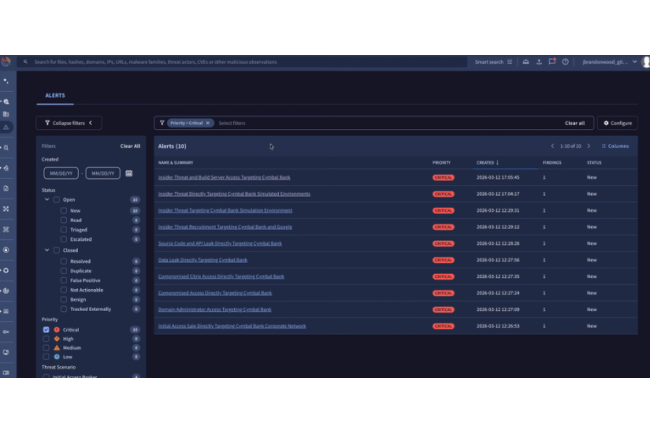Open the notifications icon in top bar
The image size is (650, 433).
pyautogui.click(x=553, y=61)
